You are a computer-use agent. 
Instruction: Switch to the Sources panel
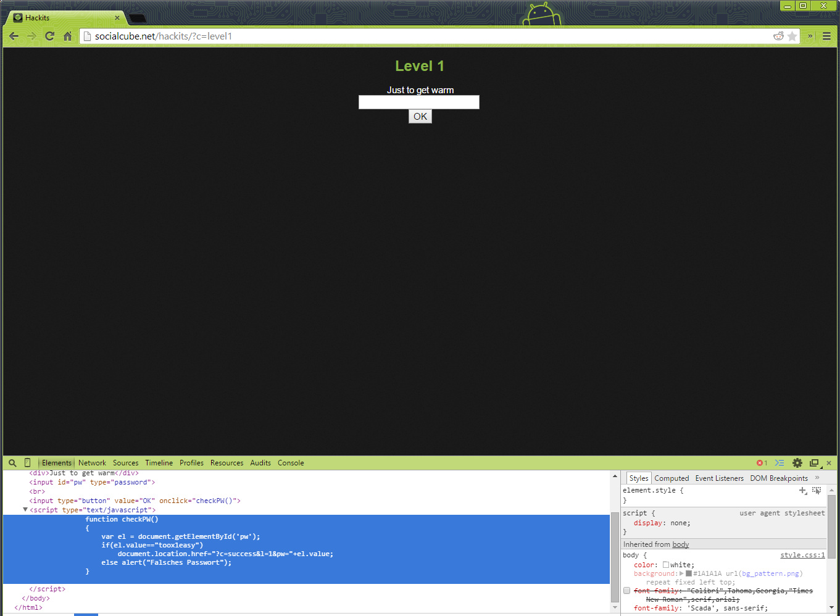125,463
